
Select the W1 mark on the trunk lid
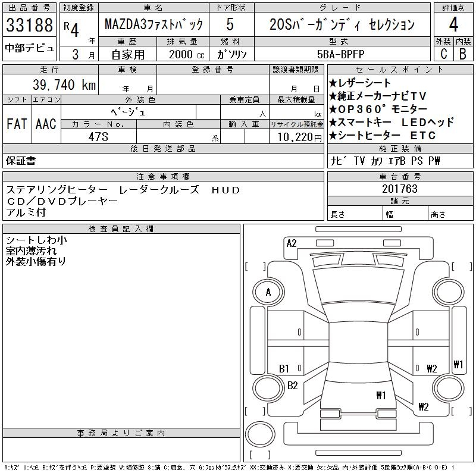click(x=381, y=395)
